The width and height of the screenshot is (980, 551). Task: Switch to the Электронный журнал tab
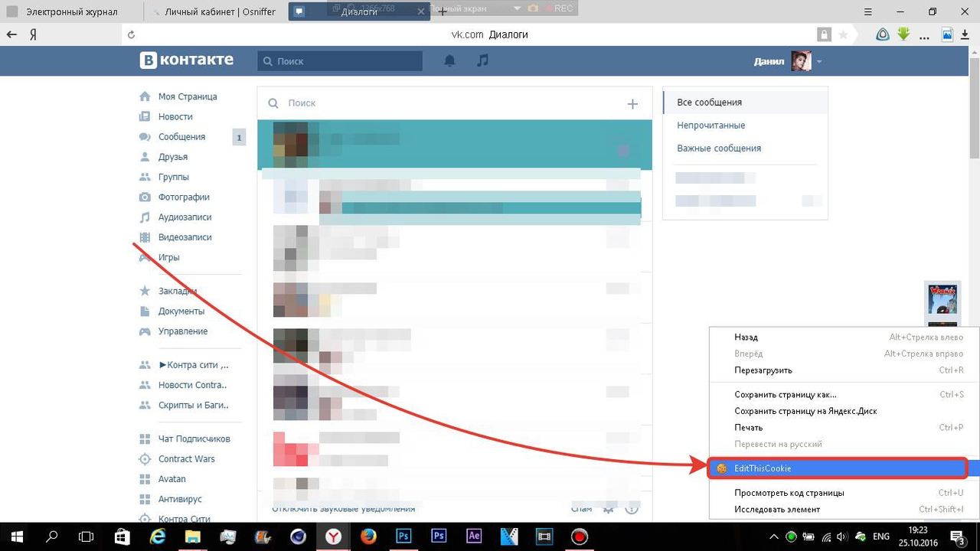point(71,11)
